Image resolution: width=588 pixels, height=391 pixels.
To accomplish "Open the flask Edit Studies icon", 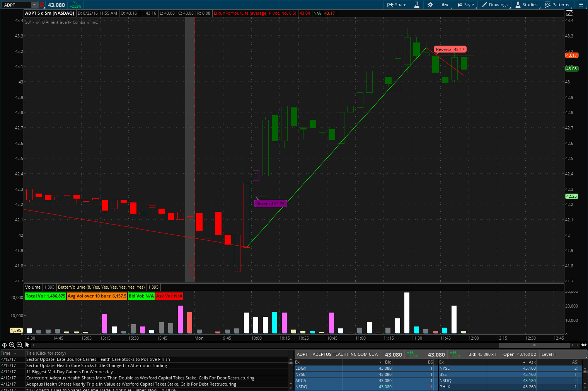I will [x=417, y=5].
